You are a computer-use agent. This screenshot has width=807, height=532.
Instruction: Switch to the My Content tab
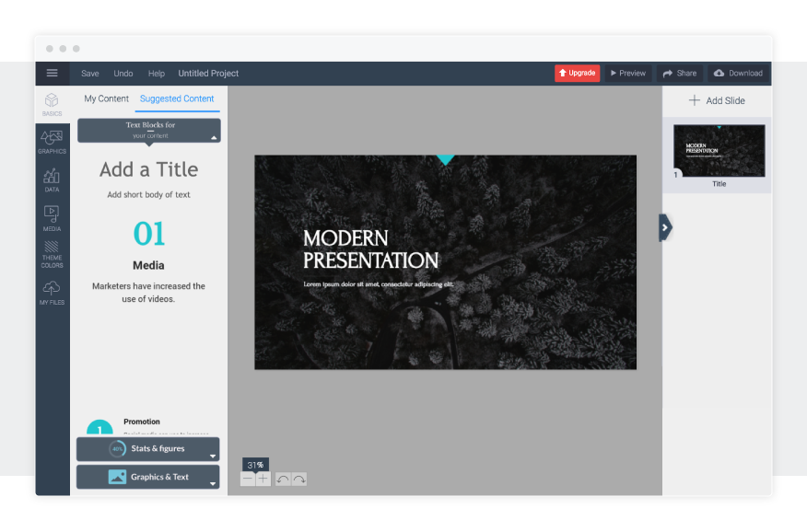[x=107, y=98]
